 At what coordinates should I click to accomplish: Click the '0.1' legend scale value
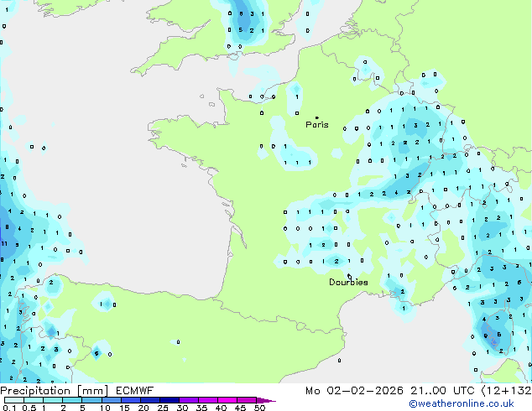click(8, 408)
